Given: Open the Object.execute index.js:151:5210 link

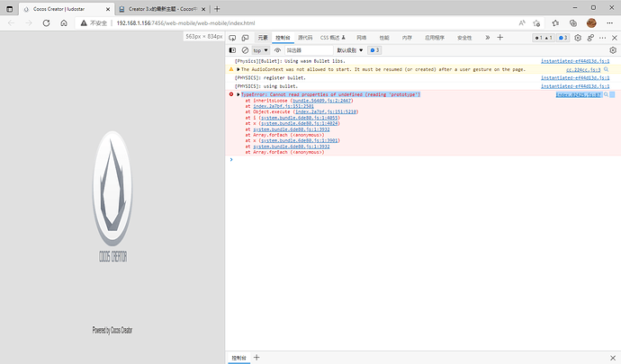Looking at the screenshot, I should coord(326,112).
